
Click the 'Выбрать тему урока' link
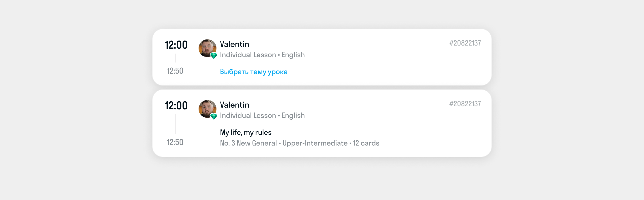[254, 72]
